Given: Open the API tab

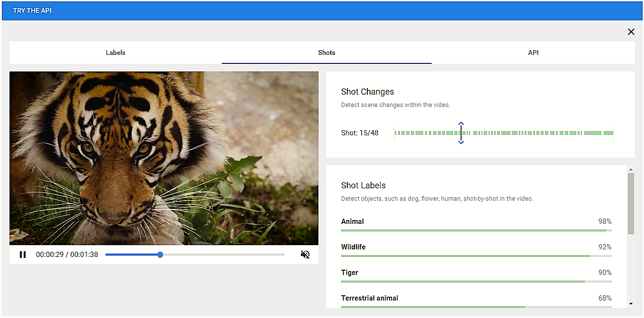Looking at the screenshot, I should point(533,53).
